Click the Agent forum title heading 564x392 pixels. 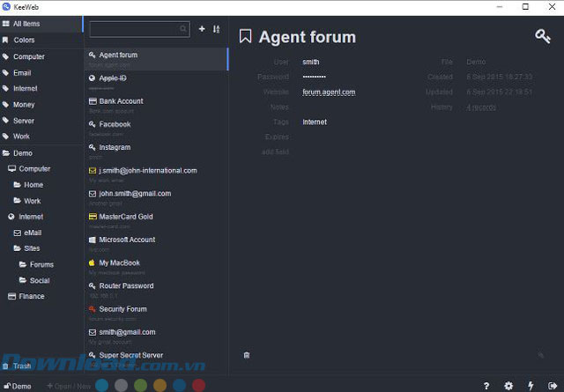coord(308,37)
